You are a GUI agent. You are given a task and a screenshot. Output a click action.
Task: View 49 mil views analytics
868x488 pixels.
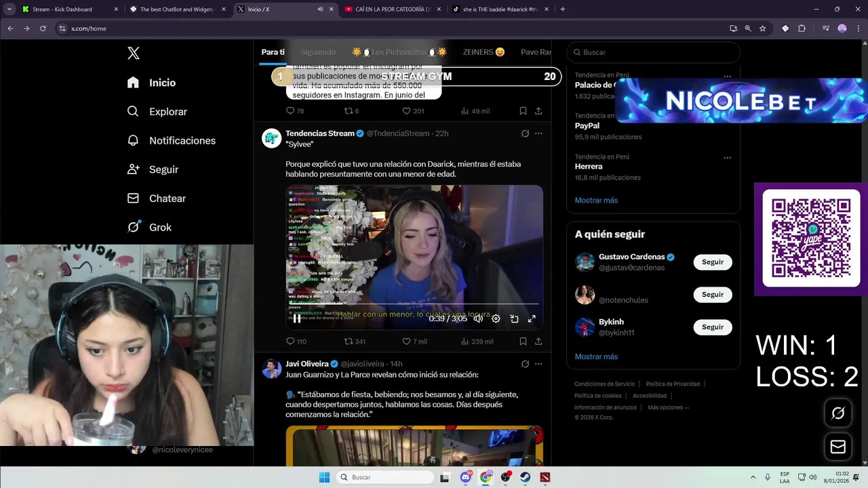475,111
